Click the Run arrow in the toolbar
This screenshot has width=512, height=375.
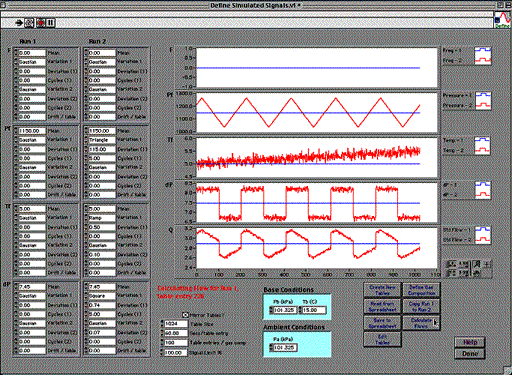pyautogui.click(x=19, y=23)
